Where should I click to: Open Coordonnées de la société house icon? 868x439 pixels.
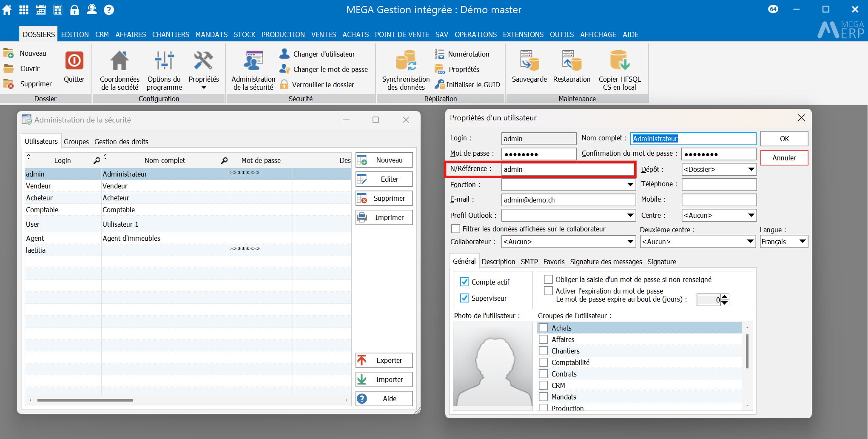[x=120, y=61]
